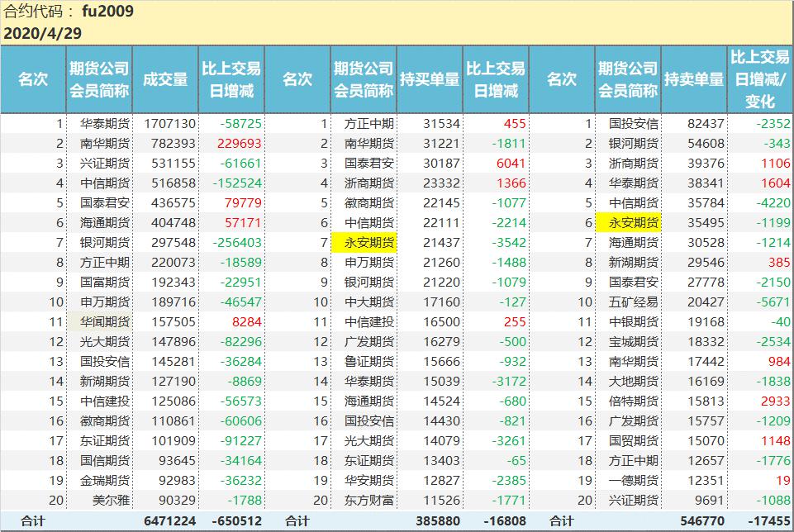Select total volume cell 6471224
The height and width of the screenshot is (532, 794).
click(169, 521)
